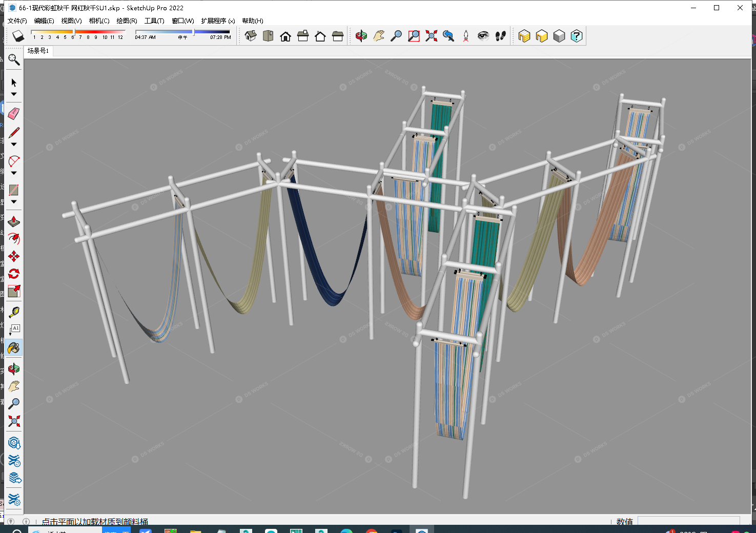Switch to Right view

coord(303,36)
